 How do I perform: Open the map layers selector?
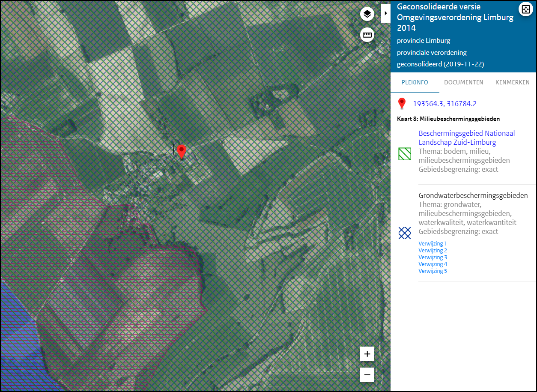[367, 14]
